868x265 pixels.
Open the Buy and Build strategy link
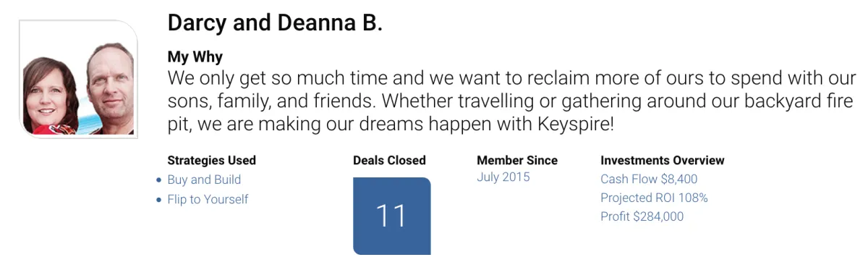204,180
